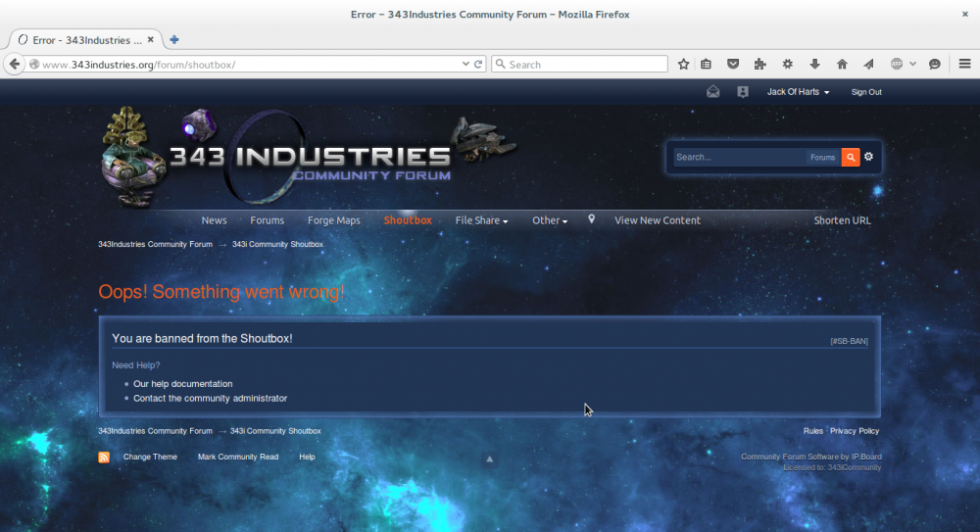Screen dimensions: 980x532
Task: Go to the Firefox Home icon
Action: 842,64
